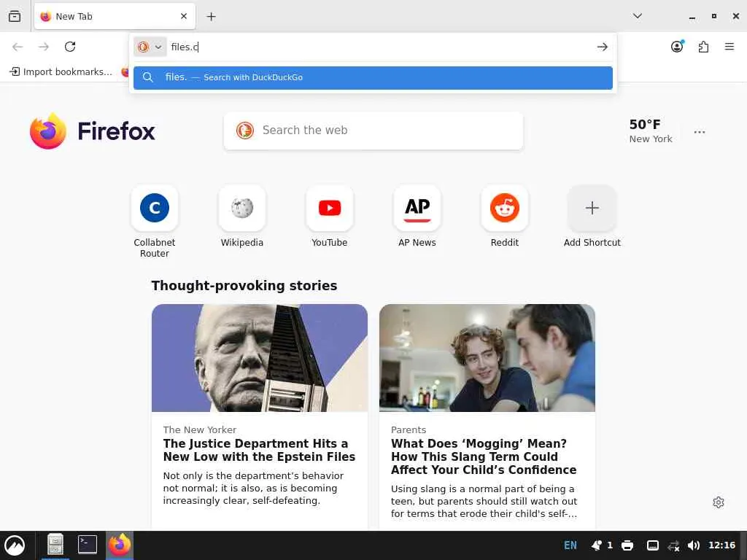This screenshot has width=747, height=560.
Task: Go back one page
Action: point(18,47)
